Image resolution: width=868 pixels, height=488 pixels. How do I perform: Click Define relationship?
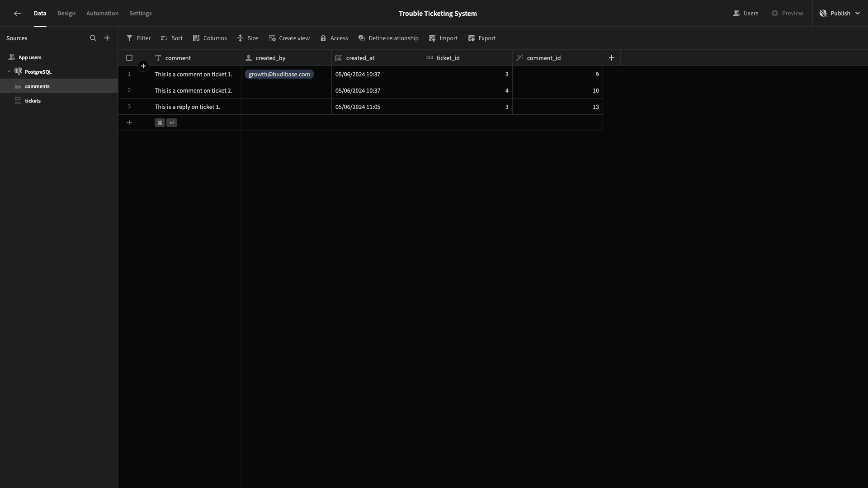(388, 38)
